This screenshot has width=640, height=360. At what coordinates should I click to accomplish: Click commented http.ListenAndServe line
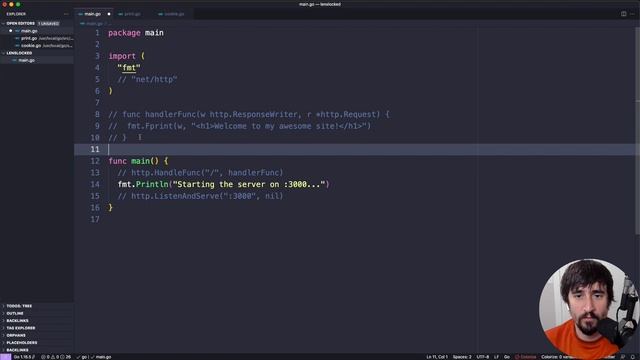[x=200, y=196]
